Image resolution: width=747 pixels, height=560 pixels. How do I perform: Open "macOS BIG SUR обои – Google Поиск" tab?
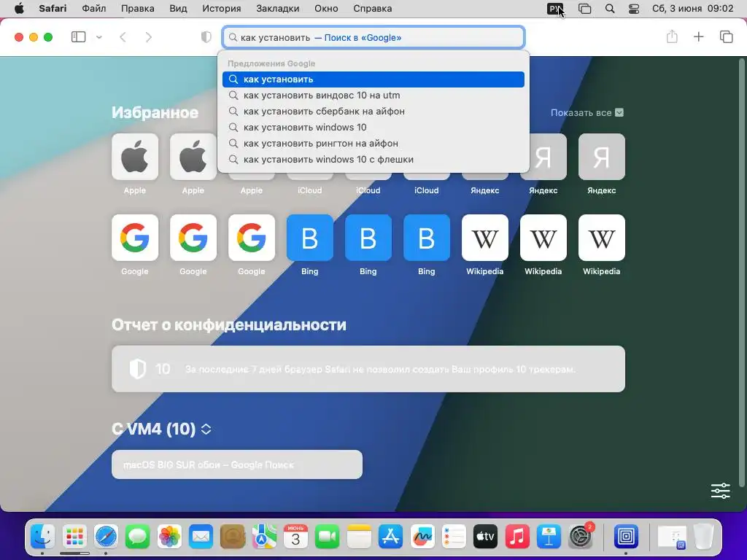coord(237,464)
